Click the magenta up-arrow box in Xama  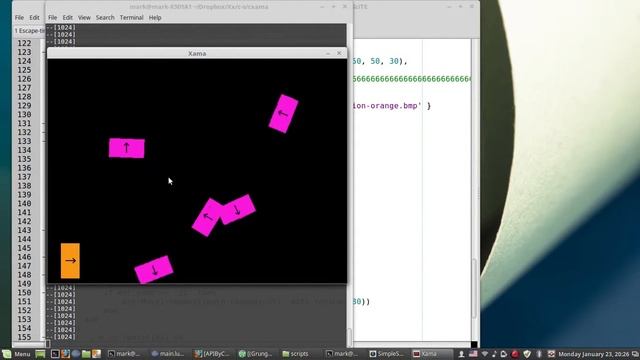[x=127, y=148]
